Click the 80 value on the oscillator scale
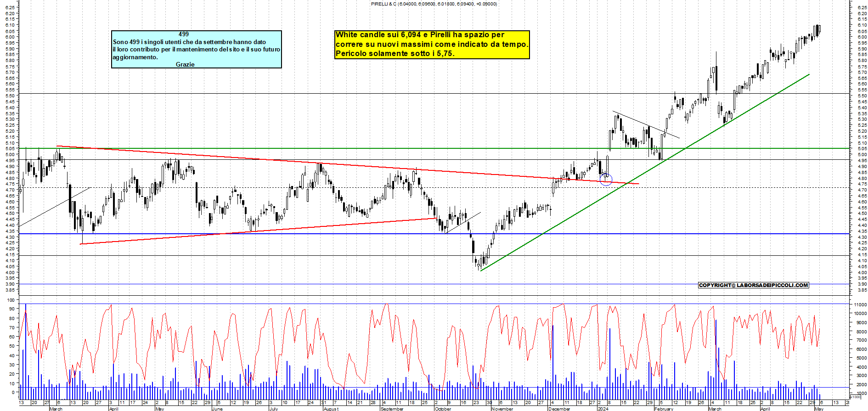The image size is (868, 411). click(12, 318)
